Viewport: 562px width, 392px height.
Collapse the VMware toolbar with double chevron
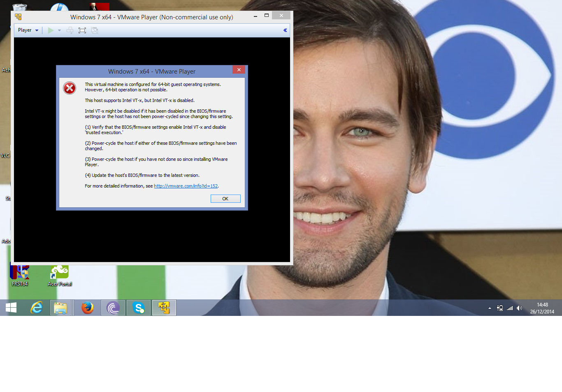pos(285,30)
